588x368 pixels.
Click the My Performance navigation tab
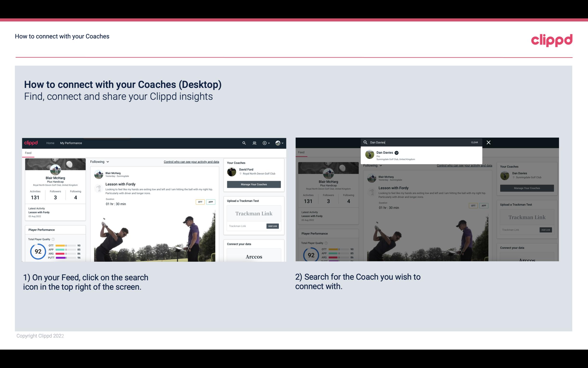pyautogui.click(x=71, y=143)
